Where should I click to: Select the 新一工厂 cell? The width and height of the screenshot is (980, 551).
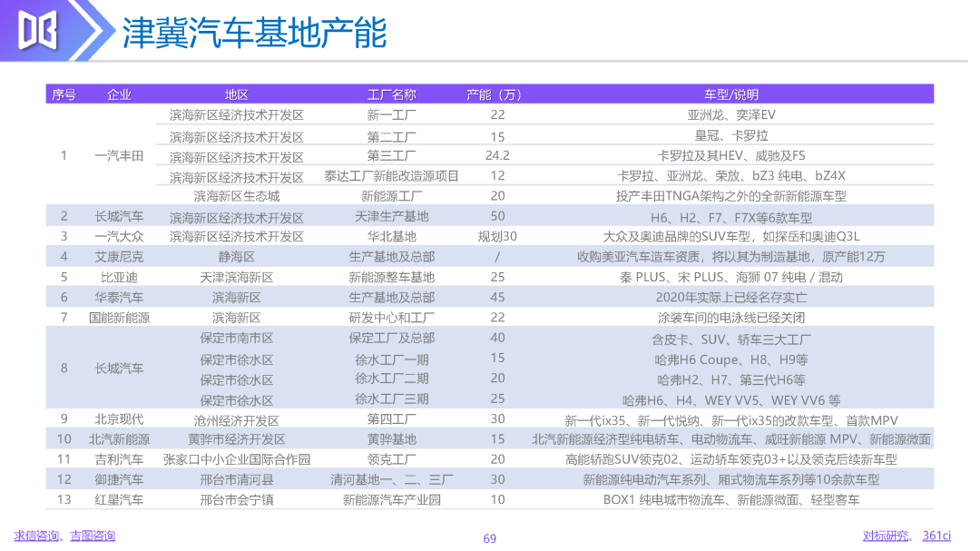pos(391,115)
